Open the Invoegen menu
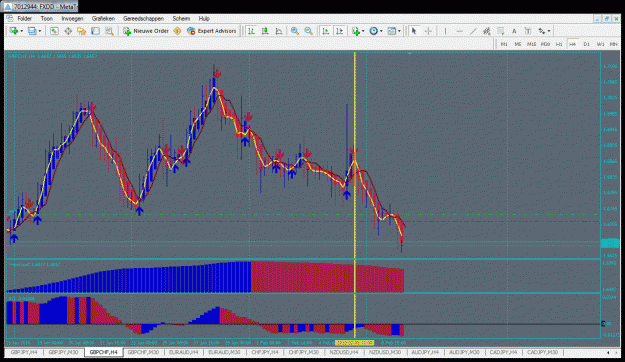The width and height of the screenshot is (625, 362). 72,19
